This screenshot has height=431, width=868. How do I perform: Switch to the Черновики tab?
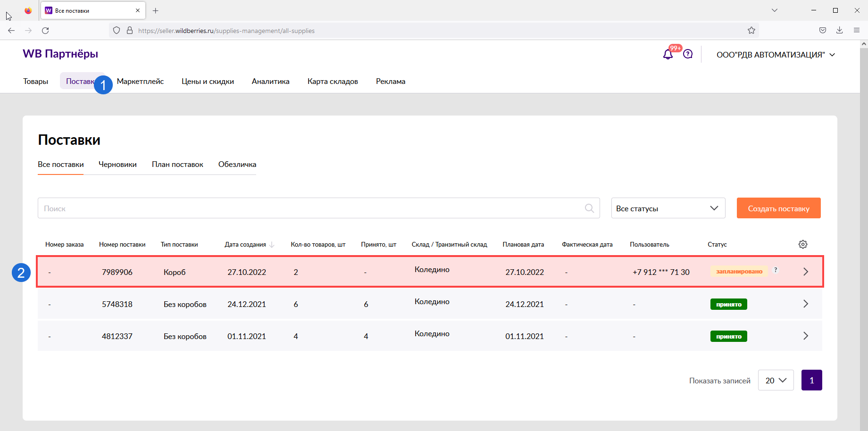pos(117,165)
